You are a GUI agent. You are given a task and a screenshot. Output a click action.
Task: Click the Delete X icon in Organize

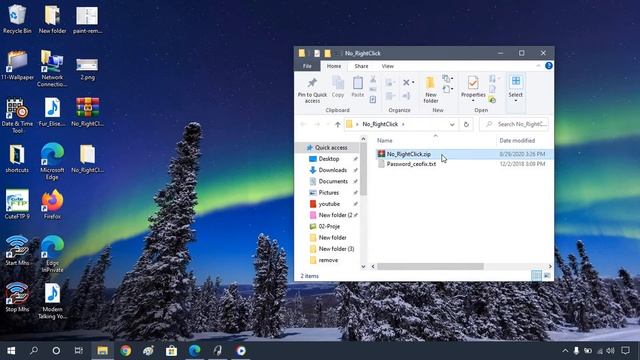406,83
